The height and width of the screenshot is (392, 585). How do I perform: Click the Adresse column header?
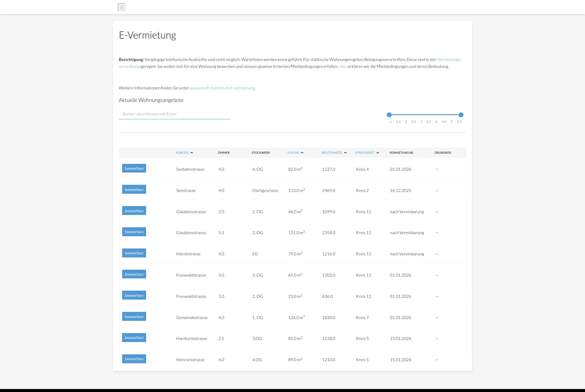coord(182,153)
